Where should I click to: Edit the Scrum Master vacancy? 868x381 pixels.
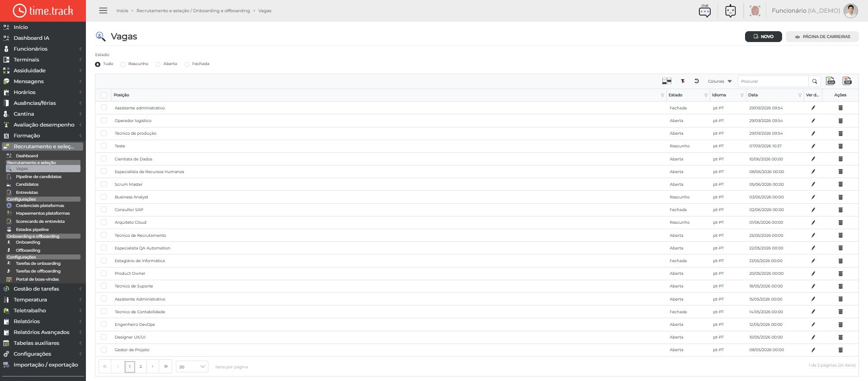813,184
